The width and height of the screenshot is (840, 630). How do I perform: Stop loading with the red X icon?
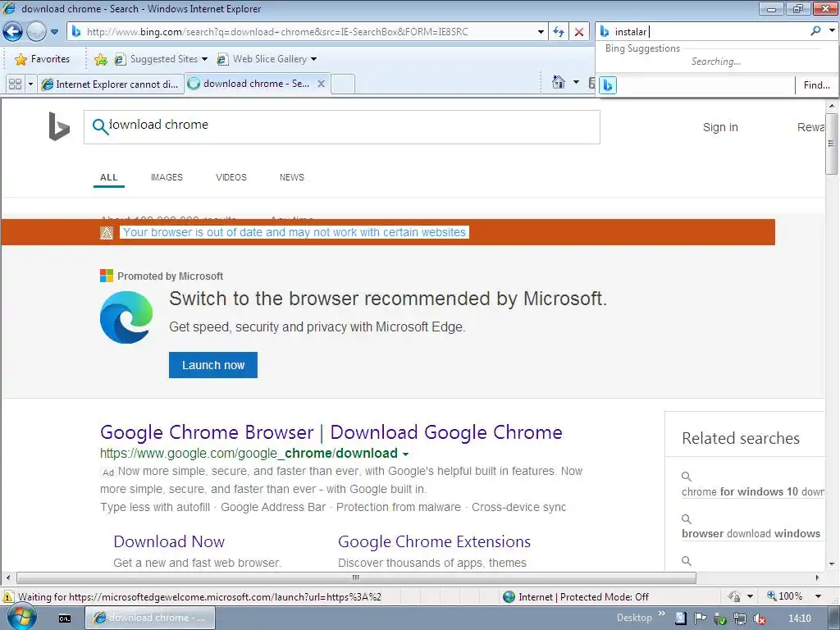(x=579, y=32)
